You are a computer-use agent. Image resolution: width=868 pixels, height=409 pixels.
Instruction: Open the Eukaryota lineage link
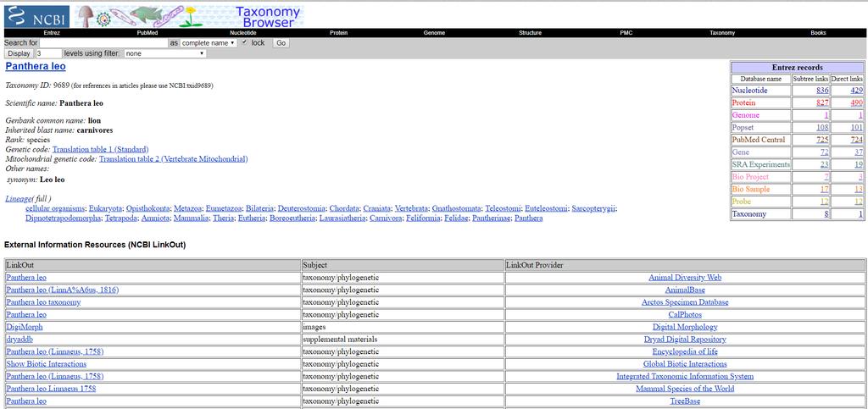(x=105, y=208)
